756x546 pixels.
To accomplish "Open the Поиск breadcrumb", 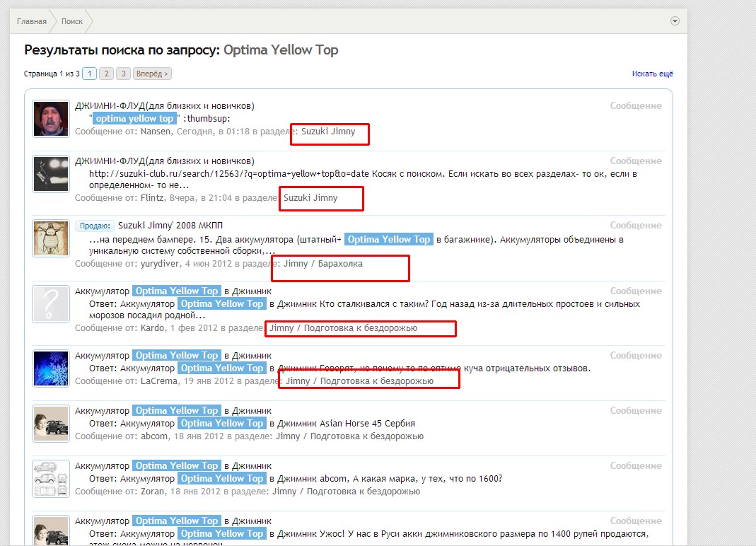I will click(72, 21).
